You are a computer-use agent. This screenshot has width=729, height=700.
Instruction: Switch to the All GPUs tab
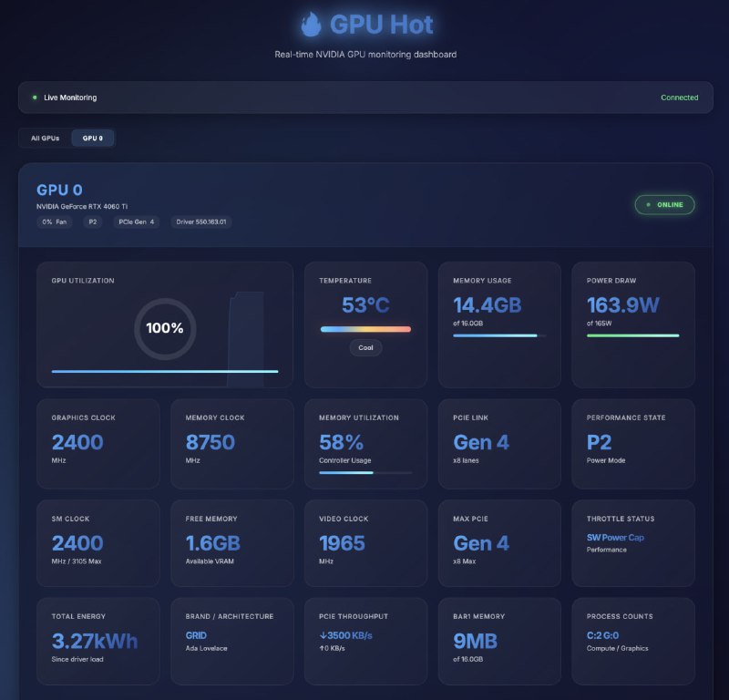pyautogui.click(x=44, y=138)
